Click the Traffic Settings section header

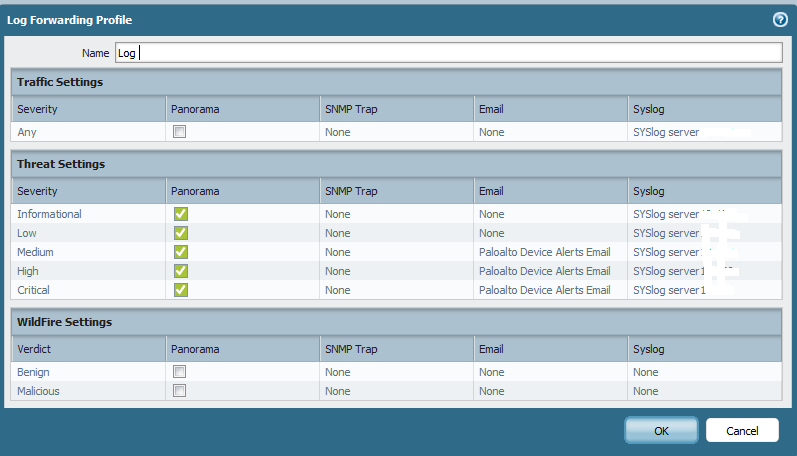coord(396,82)
